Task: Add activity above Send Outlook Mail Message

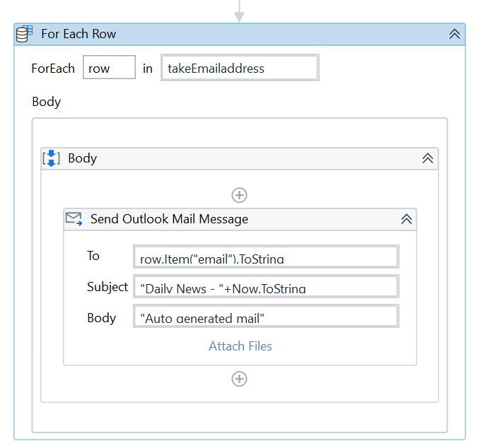Action: [239, 195]
